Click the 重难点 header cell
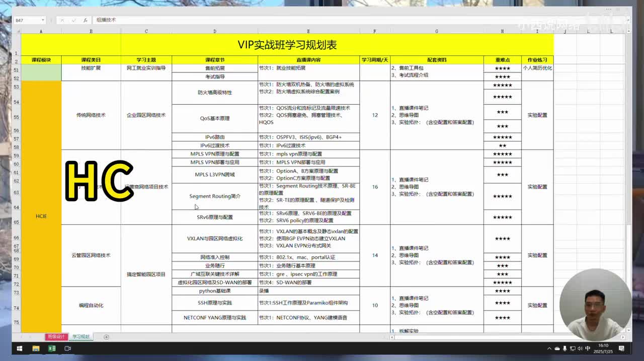Screen dimensions: 644x361 pos(502,60)
